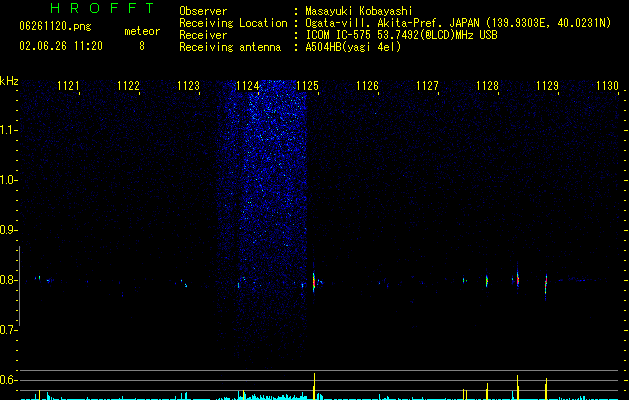This screenshot has height=400, width=629.
Task: Click the observer name Masayuki Kobayashi
Action: 359,11
